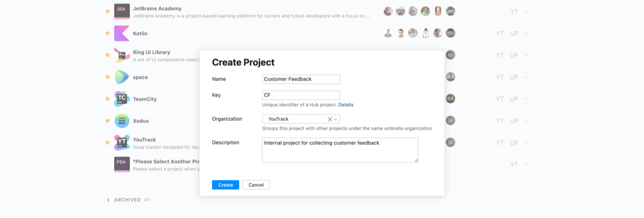This screenshot has height=218, width=644.
Task: Click the Description text area
Action: click(340, 150)
